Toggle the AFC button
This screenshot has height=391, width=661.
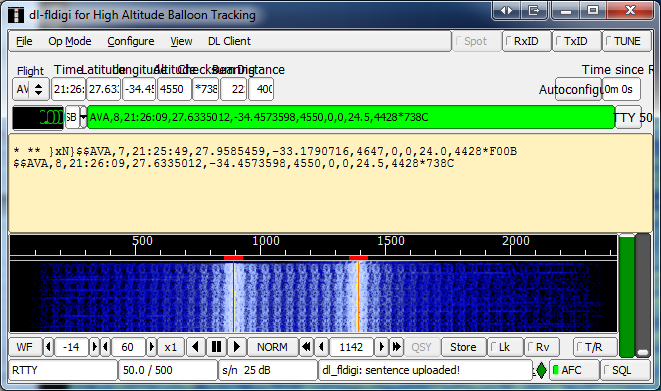pyautogui.click(x=574, y=370)
